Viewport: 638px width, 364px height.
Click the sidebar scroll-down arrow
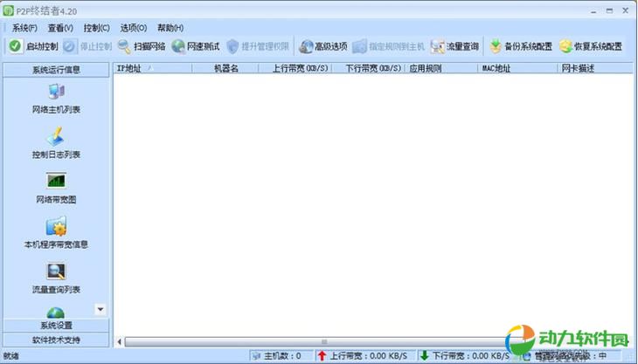tap(101, 309)
